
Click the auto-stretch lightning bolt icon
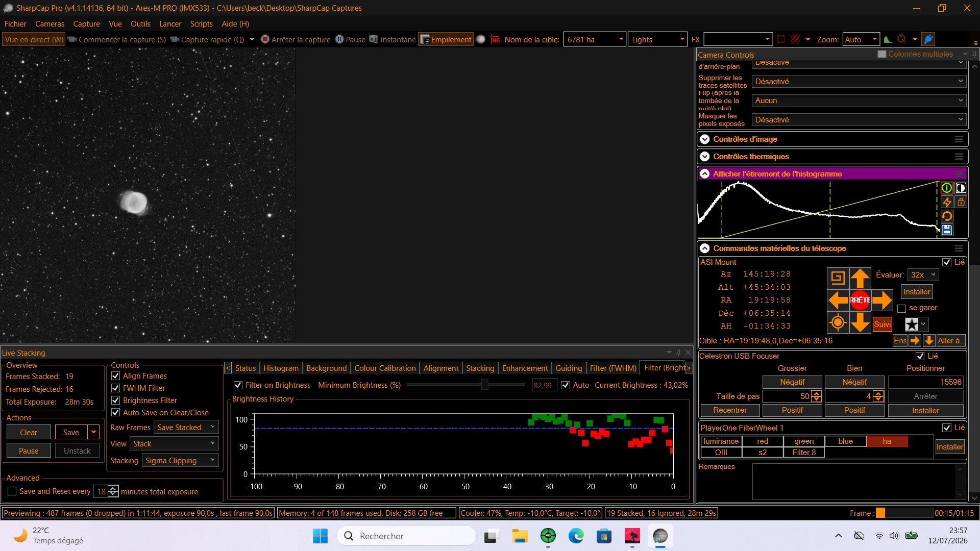(x=947, y=202)
